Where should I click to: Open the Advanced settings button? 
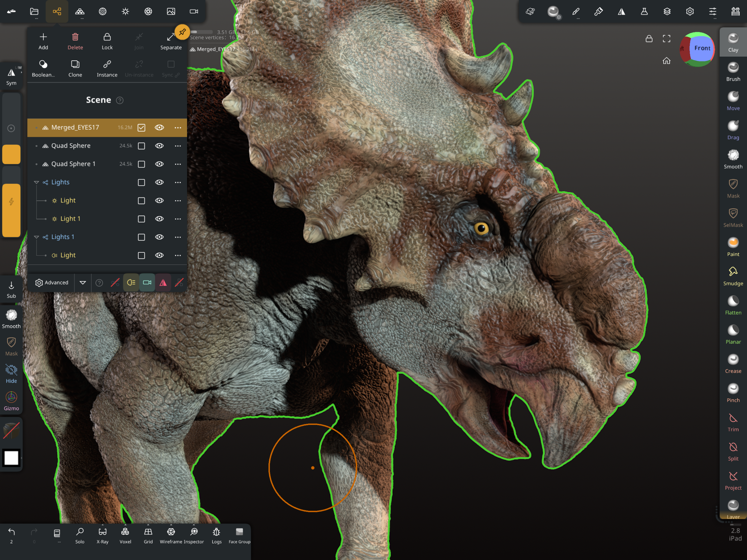click(x=52, y=283)
